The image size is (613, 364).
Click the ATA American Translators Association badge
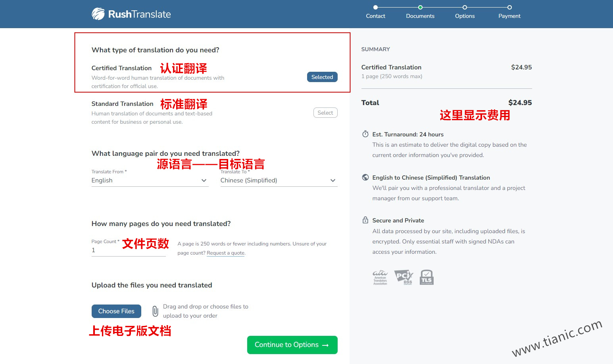380,278
